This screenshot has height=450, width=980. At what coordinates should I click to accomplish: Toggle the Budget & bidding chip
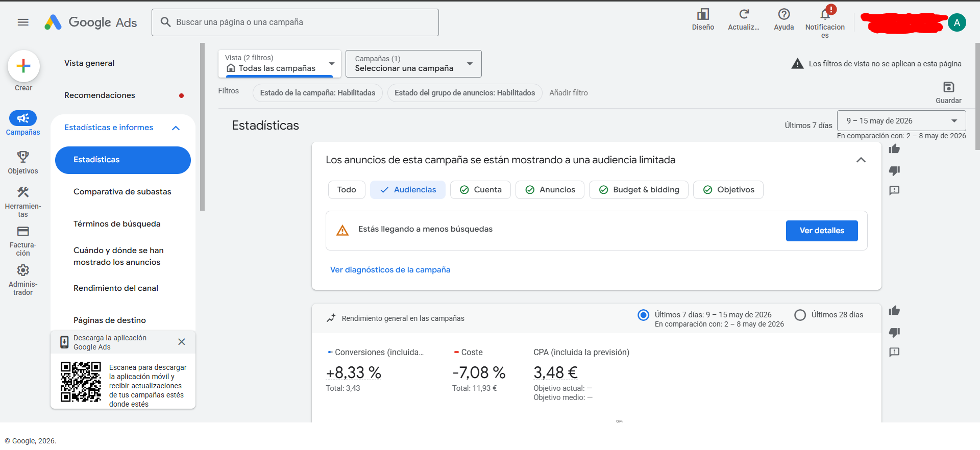[639, 190]
